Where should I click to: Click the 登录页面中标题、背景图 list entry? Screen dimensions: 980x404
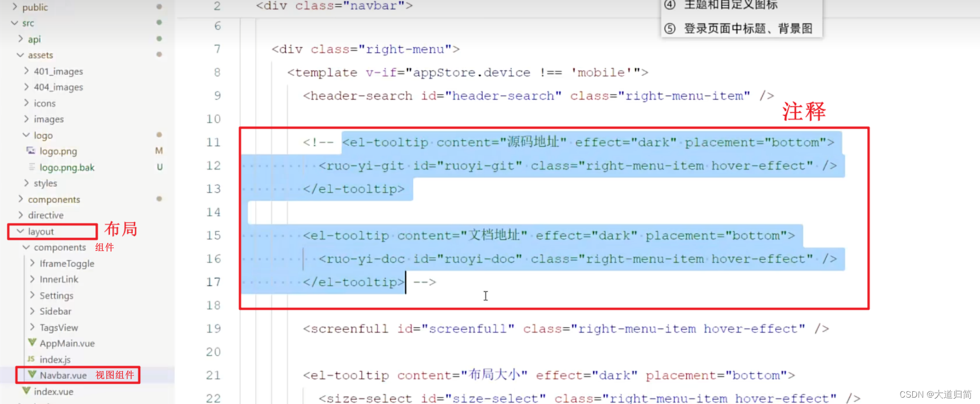748,29
